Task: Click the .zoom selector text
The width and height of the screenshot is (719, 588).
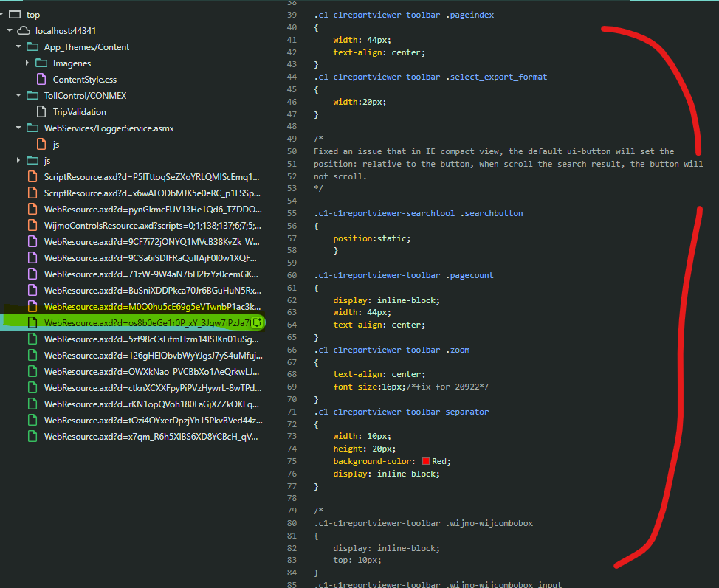Action: [458, 350]
